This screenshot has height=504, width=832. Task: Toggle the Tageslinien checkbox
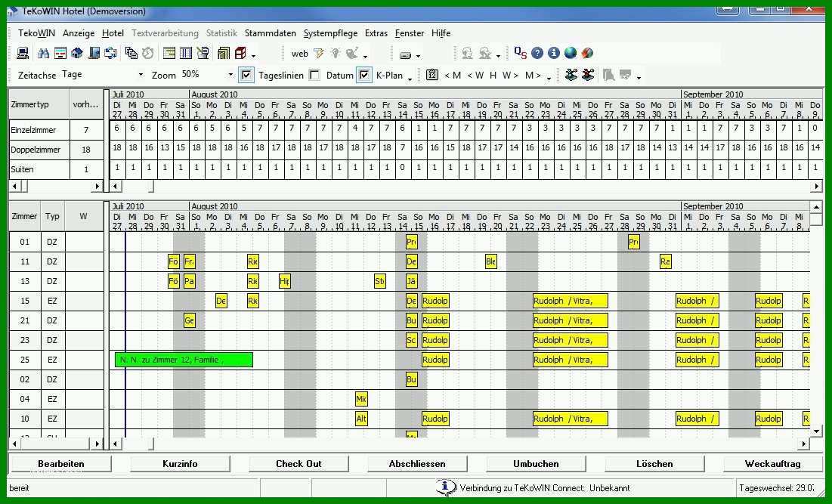tap(246, 75)
